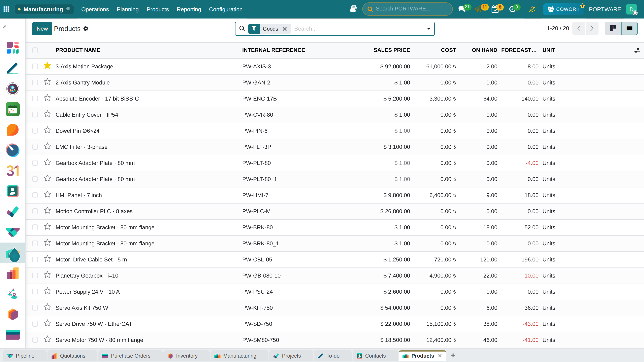
Task: Open the PORTWARE company switcher
Action: click(605, 9)
